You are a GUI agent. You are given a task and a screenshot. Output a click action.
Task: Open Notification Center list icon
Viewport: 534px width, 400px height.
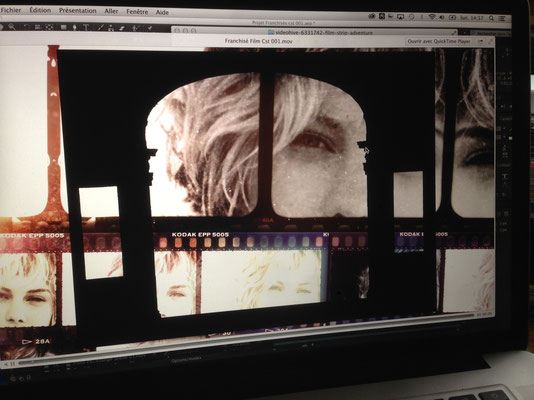pyautogui.click(x=502, y=18)
